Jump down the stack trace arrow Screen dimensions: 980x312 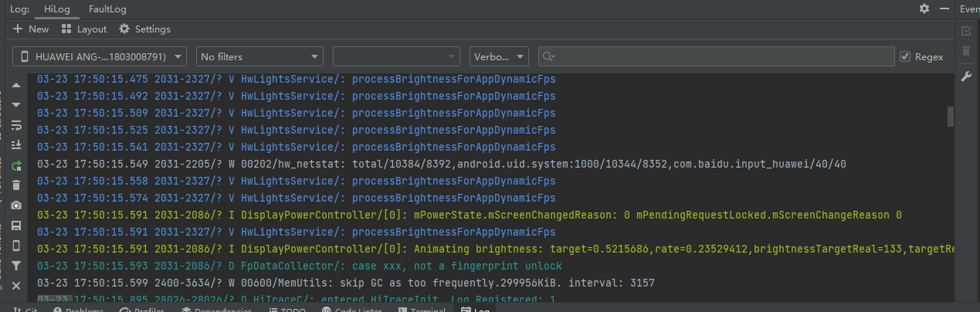click(16, 105)
